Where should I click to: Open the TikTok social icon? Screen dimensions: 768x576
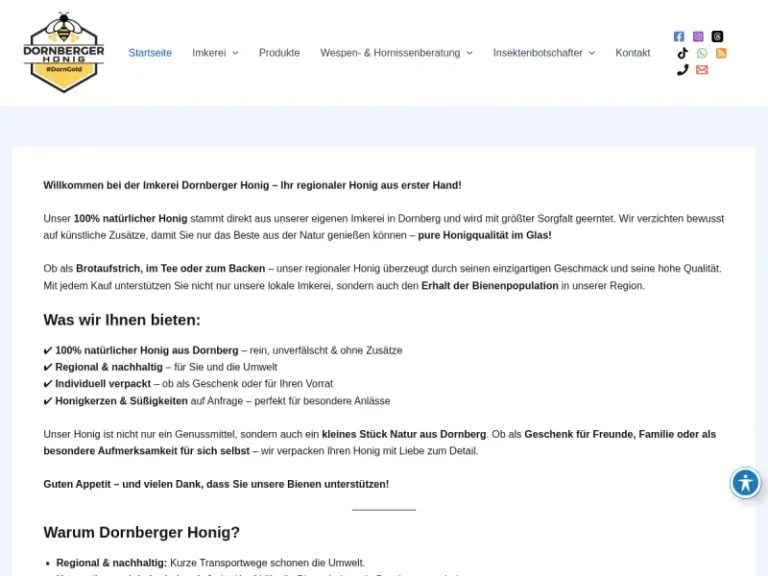(x=682, y=53)
